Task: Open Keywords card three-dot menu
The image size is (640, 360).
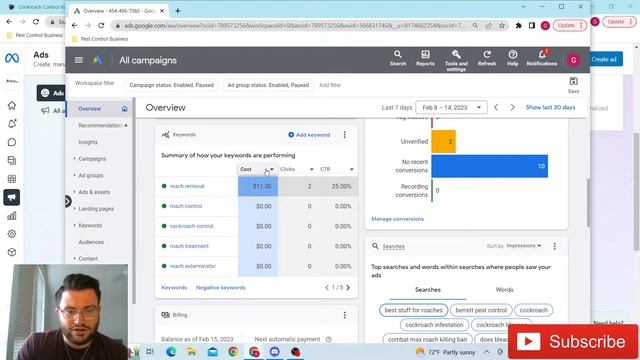Action: pos(344,135)
